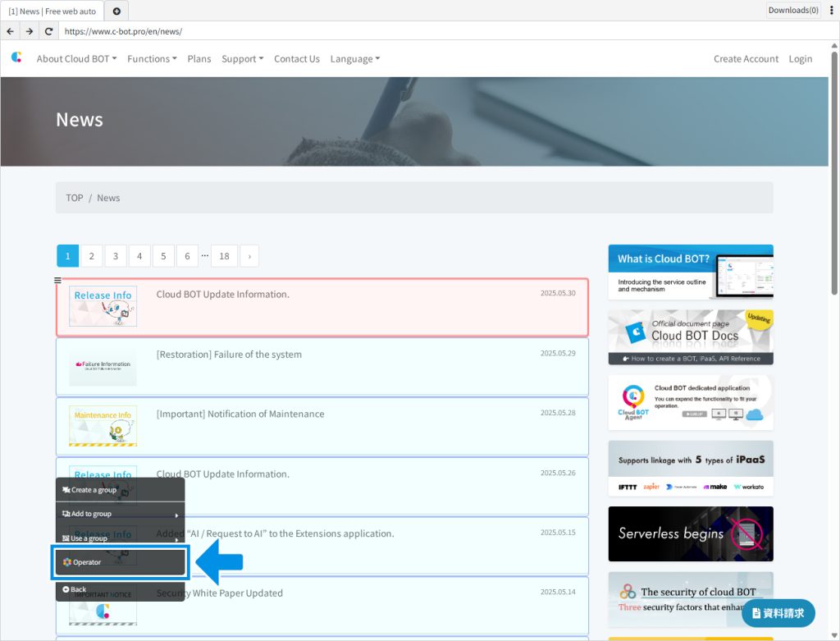Click the Downloads(0) button

(x=793, y=10)
